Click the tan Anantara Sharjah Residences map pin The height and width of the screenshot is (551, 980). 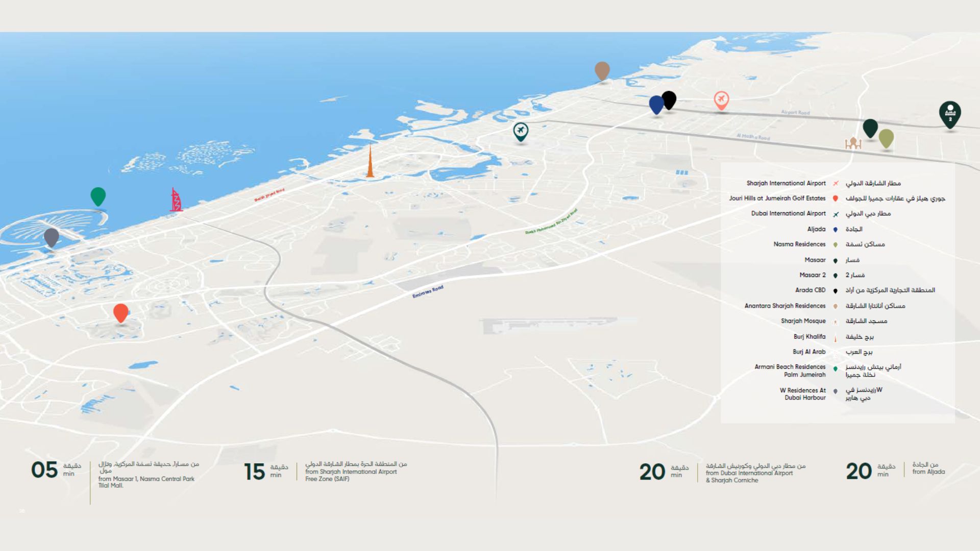(x=602, y=70)
